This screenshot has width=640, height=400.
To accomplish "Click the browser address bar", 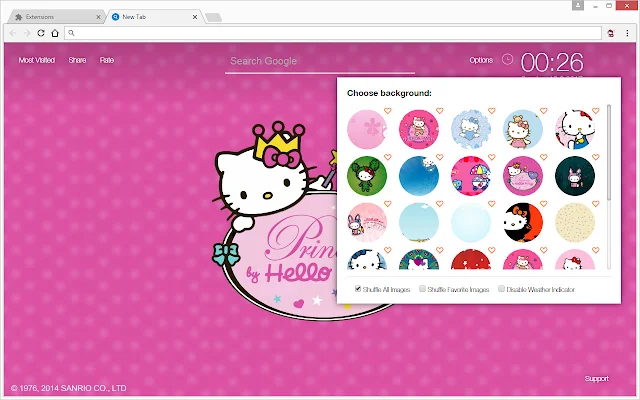I will coord(333,33).
